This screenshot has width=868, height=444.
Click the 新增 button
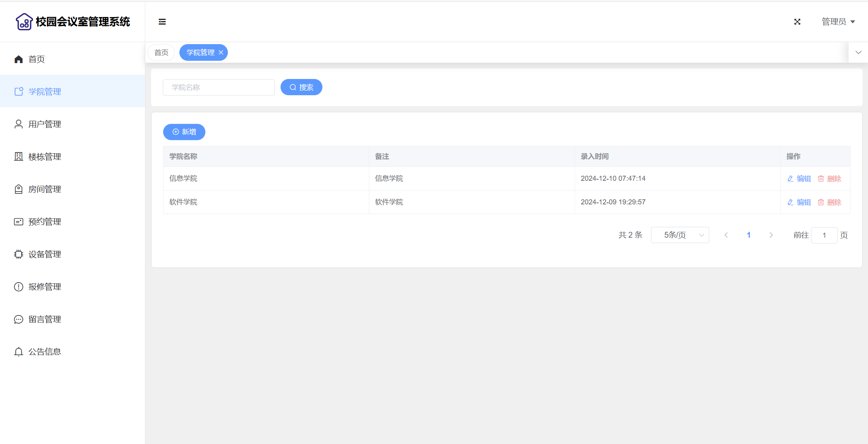point(184,132)
